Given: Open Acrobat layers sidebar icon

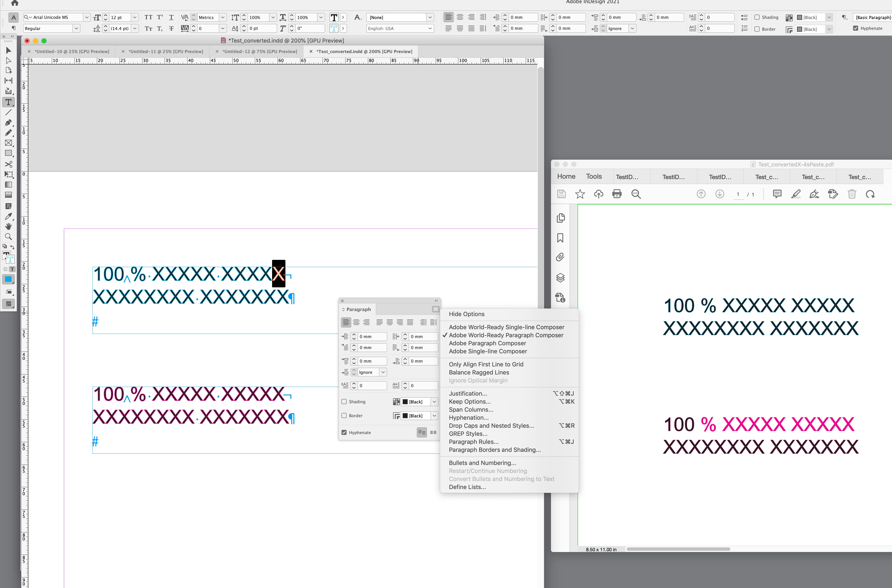Looking at the screenshot, I should pyautogui.click(x=560, y=277).
